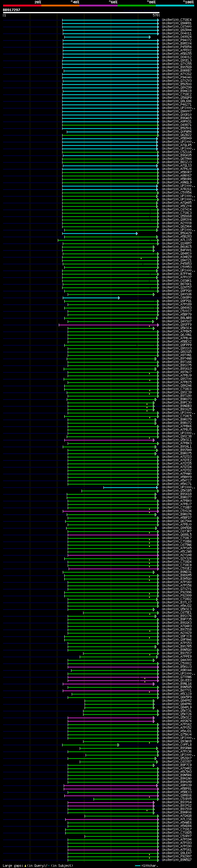This screenshot has height=868, width=197.
Task: Open hit UniRef100_Q9SEL3
Action: coord(176,61)
